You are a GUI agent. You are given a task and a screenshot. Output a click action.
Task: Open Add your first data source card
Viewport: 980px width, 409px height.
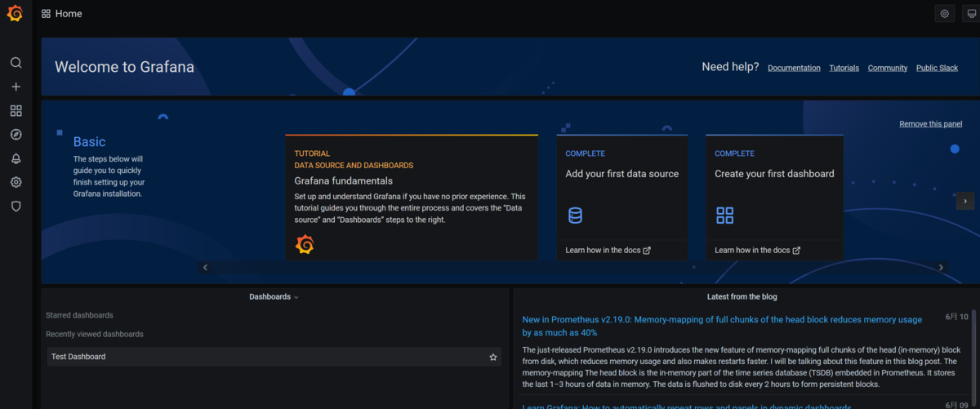click(622, 198)
